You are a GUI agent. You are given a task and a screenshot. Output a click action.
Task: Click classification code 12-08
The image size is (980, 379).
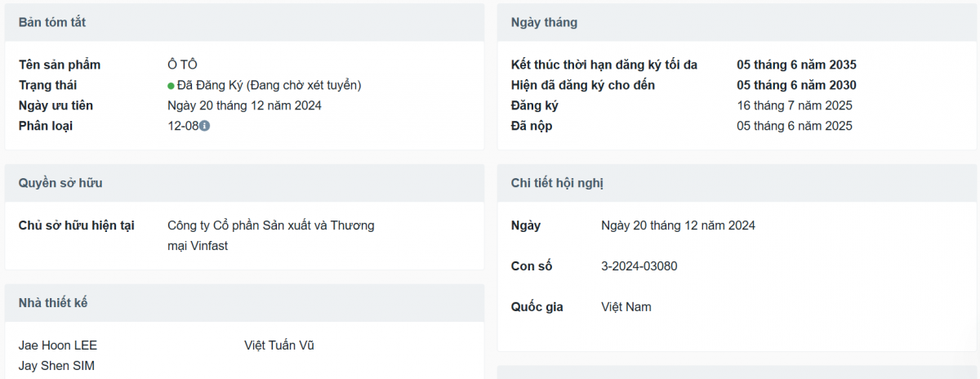pos(183,126)
